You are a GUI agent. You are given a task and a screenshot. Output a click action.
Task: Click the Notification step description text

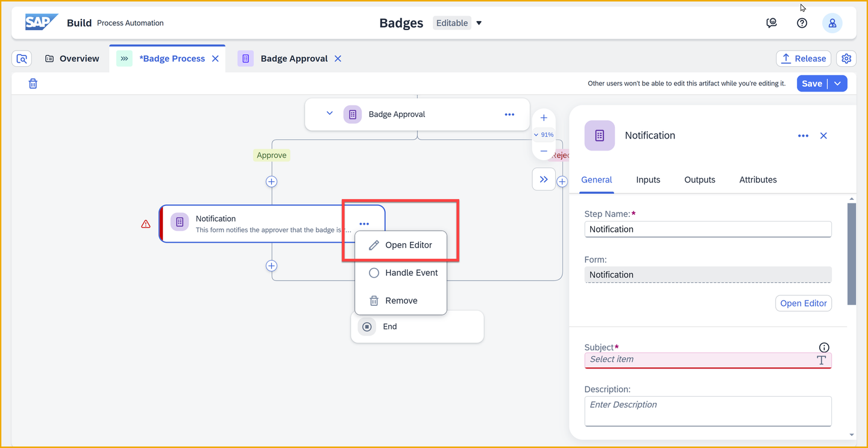[x=274, y=230]
